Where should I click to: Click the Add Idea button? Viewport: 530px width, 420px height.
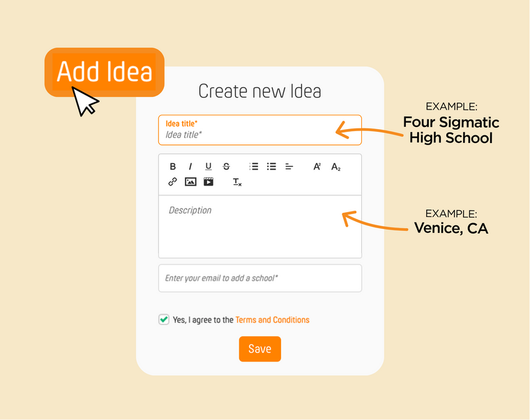[105, 72]
